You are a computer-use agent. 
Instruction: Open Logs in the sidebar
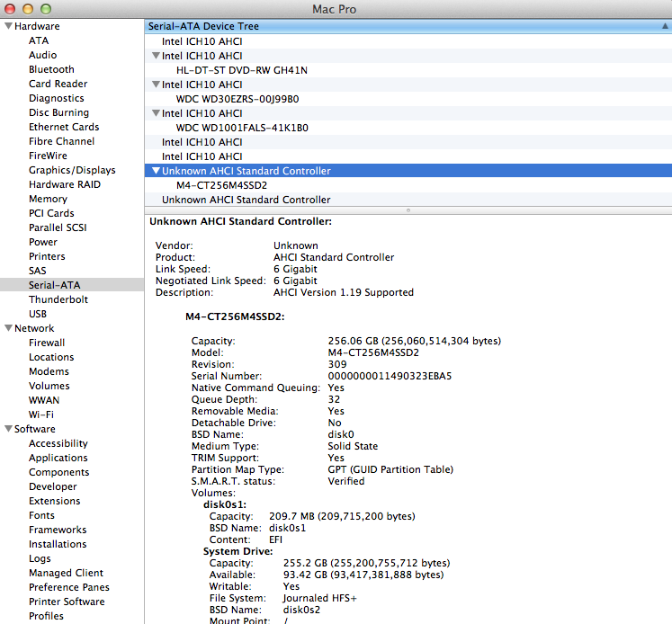[40, 558]
